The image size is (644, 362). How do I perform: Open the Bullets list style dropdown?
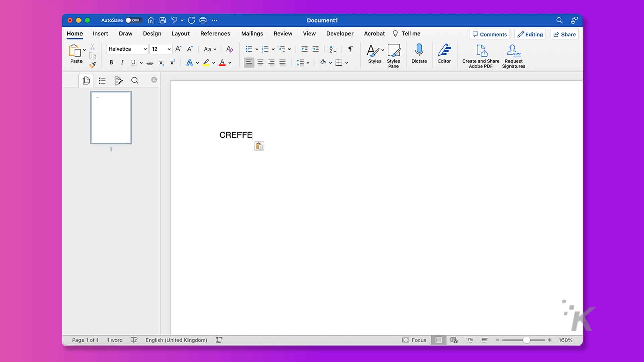point(257,49)
